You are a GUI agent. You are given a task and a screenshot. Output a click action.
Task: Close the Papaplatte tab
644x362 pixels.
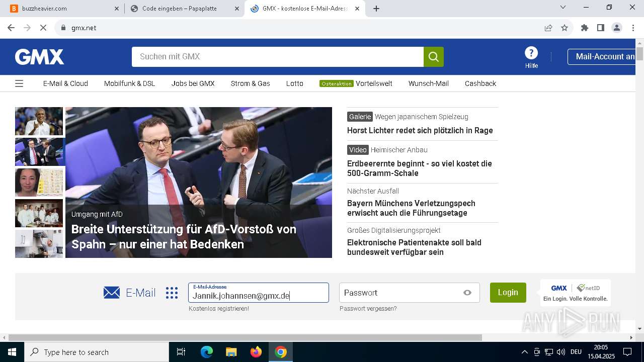click(x=237, y=9)
